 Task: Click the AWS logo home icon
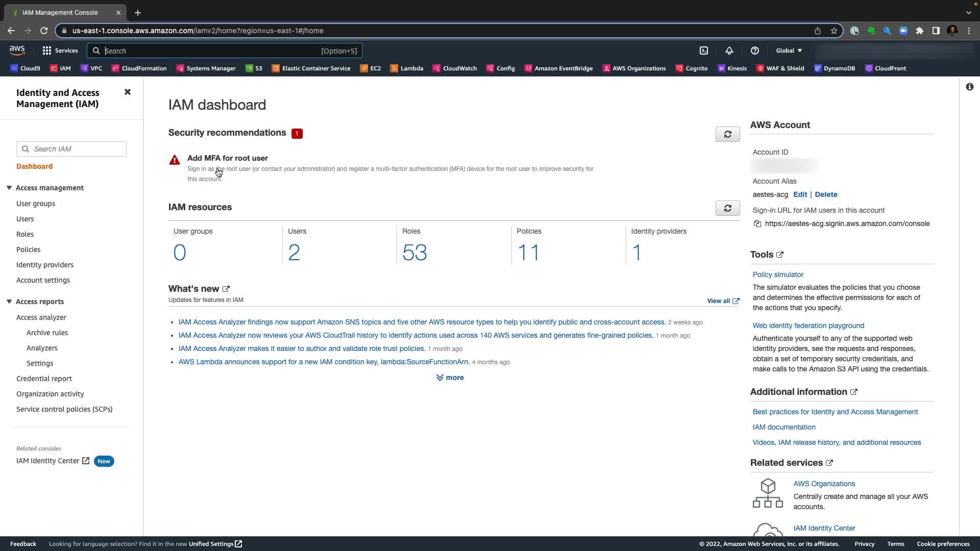17,50
